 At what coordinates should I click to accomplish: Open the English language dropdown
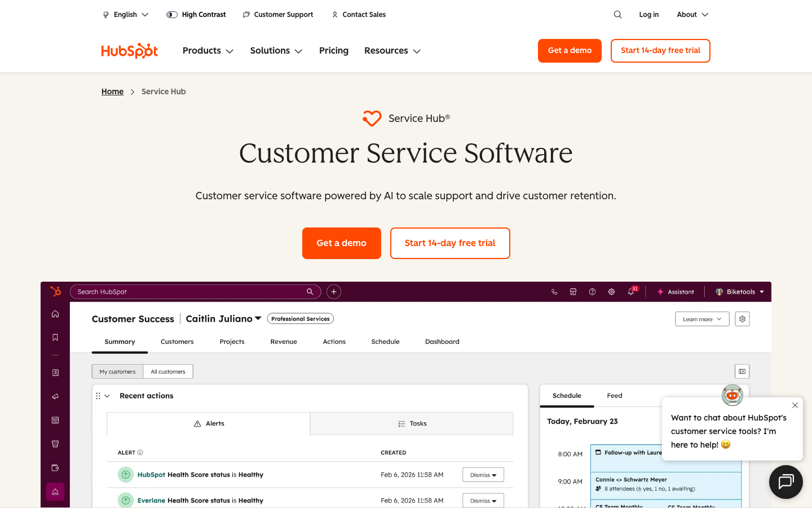(x=126, y=15)
